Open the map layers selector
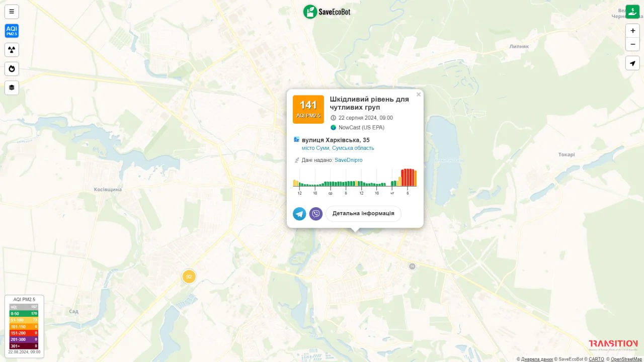The height and width of the screenshot is (362, 644). click(x=12, y=87)
